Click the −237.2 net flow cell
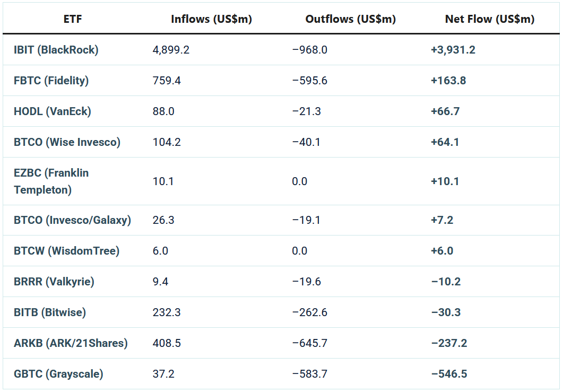563x392 pixels. point(449,343)
